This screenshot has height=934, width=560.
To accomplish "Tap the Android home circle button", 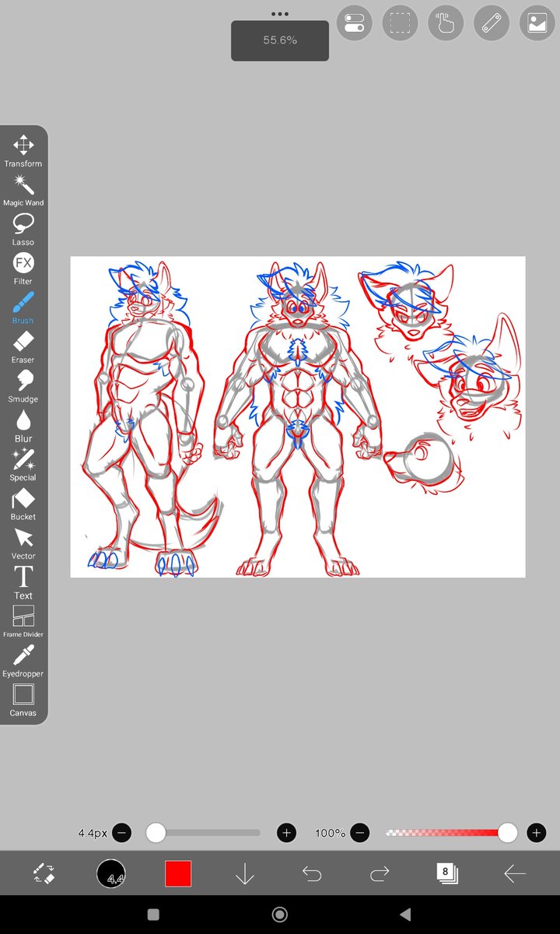I will (x=280, y=915).
